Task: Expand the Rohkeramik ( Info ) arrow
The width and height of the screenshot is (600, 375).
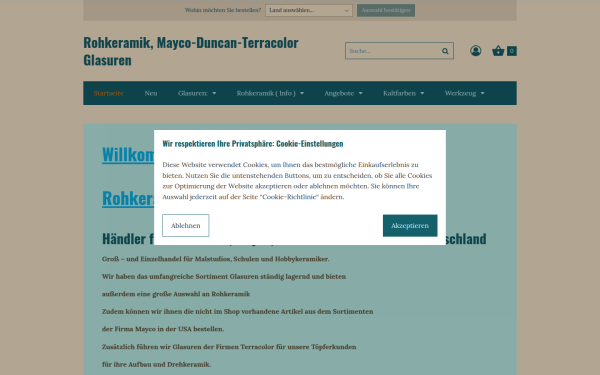Action: pyautogui.click(x=302, y=93)
